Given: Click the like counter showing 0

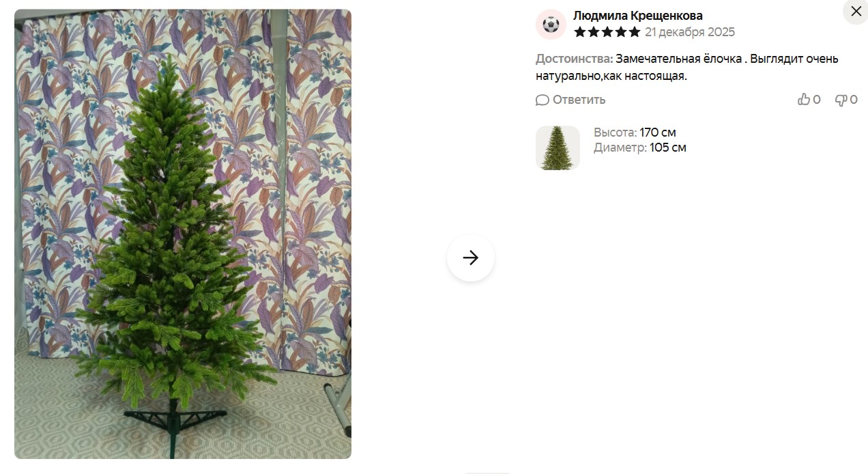Looking at the screenshot, I should click(x=817, y=100).
